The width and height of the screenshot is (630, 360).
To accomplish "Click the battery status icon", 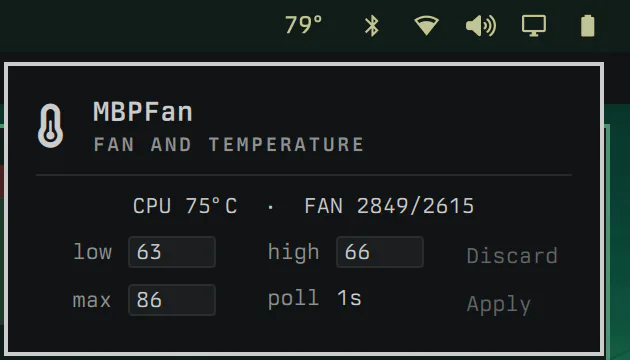I will tap(587, 26).
